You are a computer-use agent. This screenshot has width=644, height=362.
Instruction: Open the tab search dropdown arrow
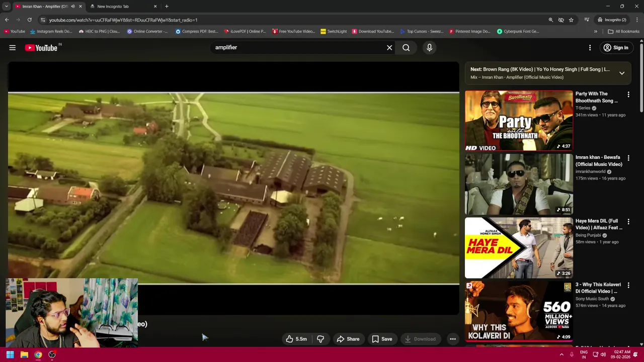pos(6,7)
